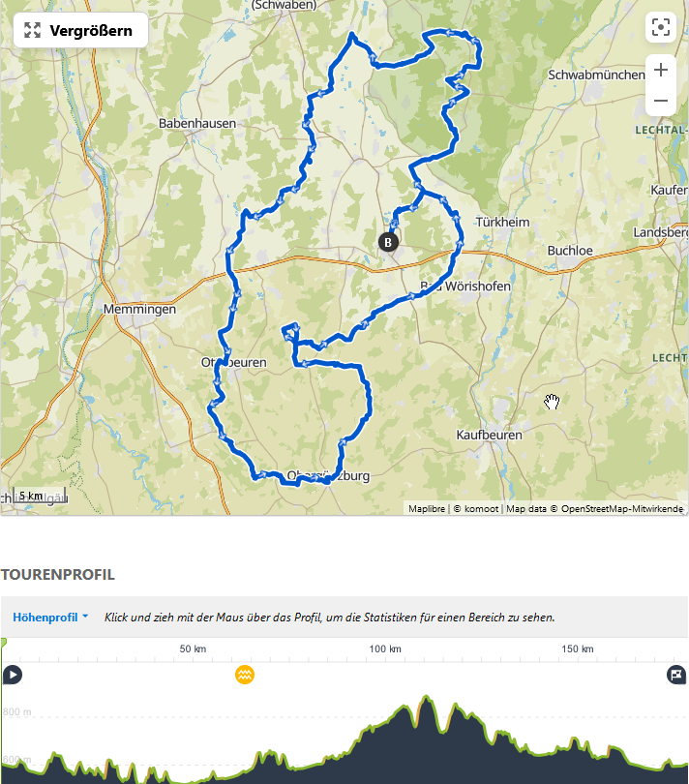Click the green start marker above profile
This screenshot has height=784, width=689.
coord(3,643)
